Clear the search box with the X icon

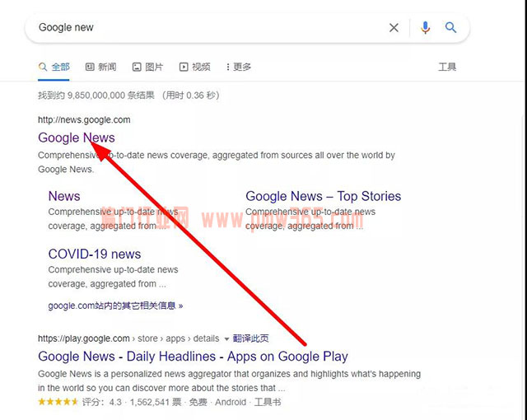click(x=394, y=27)
